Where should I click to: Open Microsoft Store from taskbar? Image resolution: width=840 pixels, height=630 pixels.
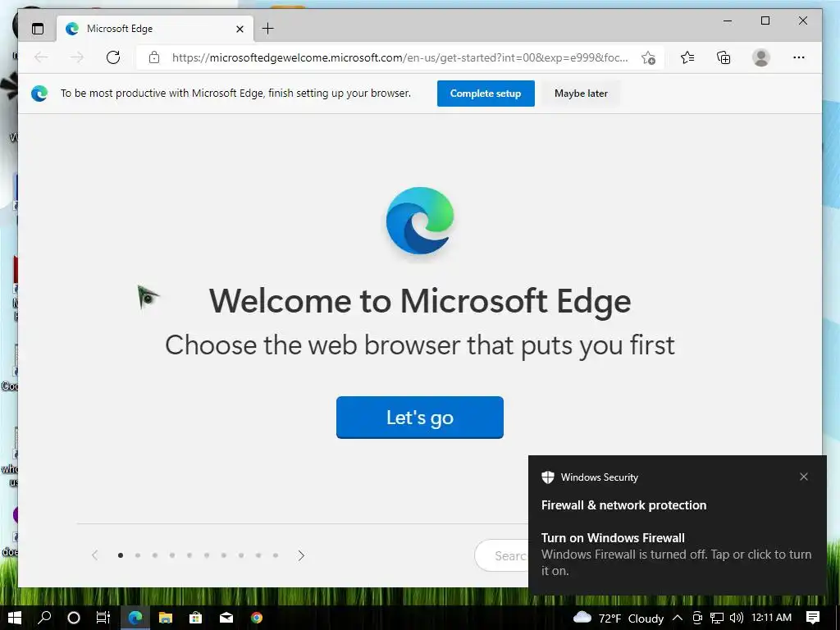click(x=195, y=618)
